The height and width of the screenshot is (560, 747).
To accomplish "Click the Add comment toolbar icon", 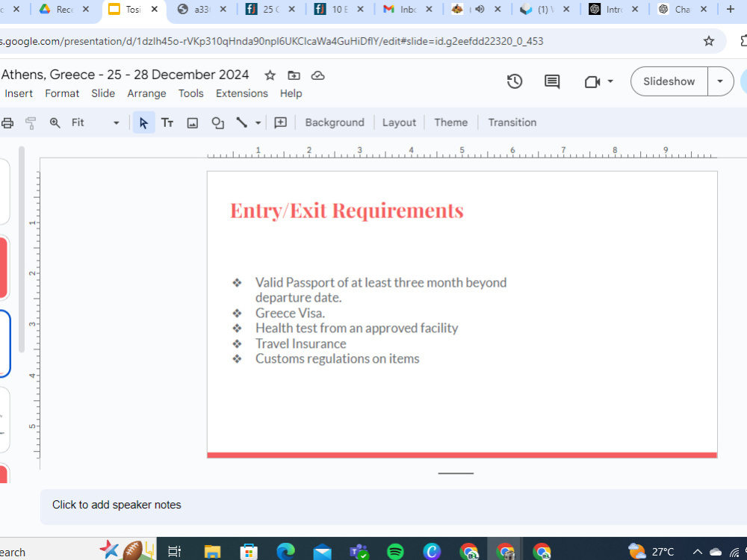I will (281, 123).
